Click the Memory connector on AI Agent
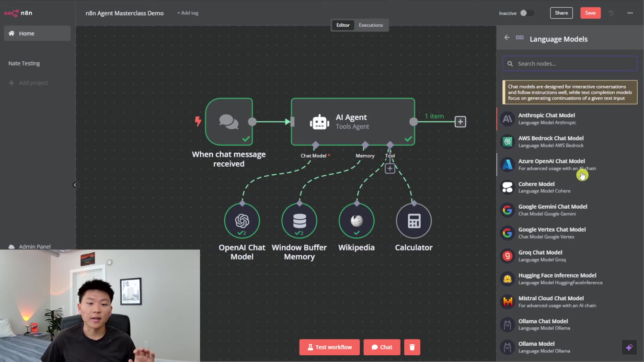Screen dimensions: 644x362 (365, 145)
